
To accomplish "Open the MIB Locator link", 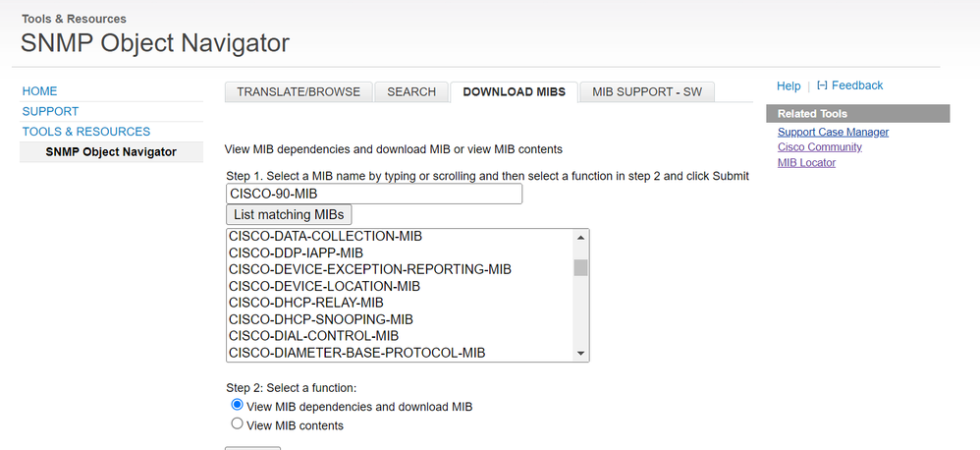I will click(x=806, y=162).
